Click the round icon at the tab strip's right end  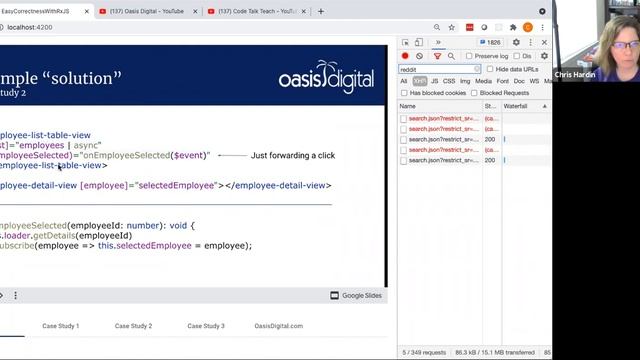point(542,11)
